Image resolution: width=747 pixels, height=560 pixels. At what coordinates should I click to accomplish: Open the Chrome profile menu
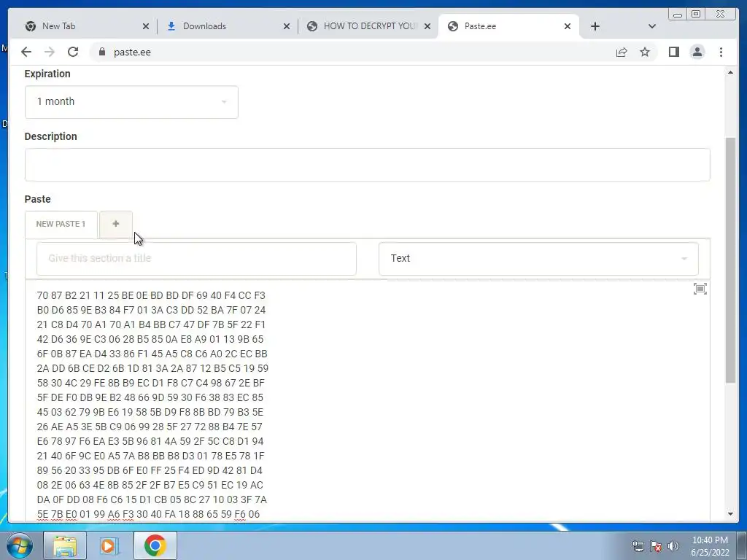click(x=697, y=52)
